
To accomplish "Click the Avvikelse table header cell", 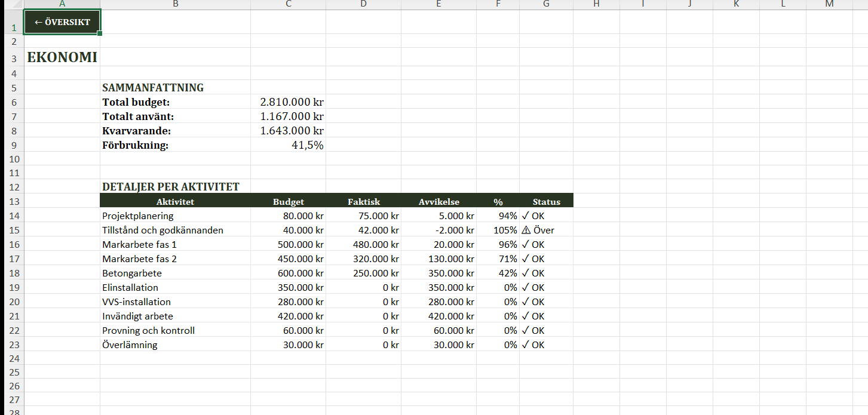I will coord(439,202).
